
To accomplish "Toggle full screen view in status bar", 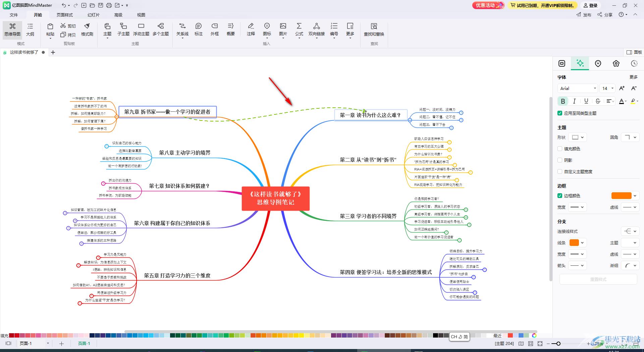I will click(540, 344).
